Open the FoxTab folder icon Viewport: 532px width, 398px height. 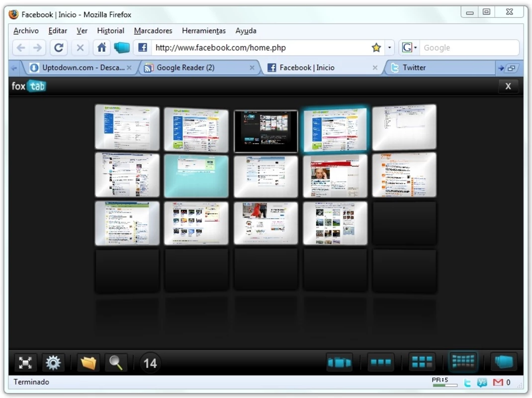point(88,363)
